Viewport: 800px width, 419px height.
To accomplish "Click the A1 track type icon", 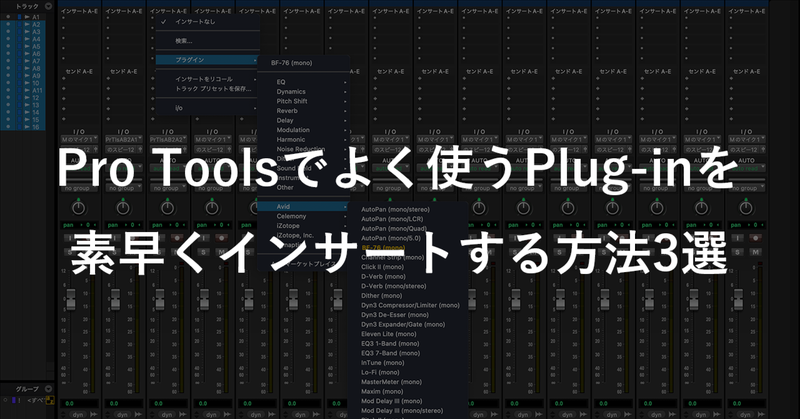I will pyautogui.click(x=27, y=17).
